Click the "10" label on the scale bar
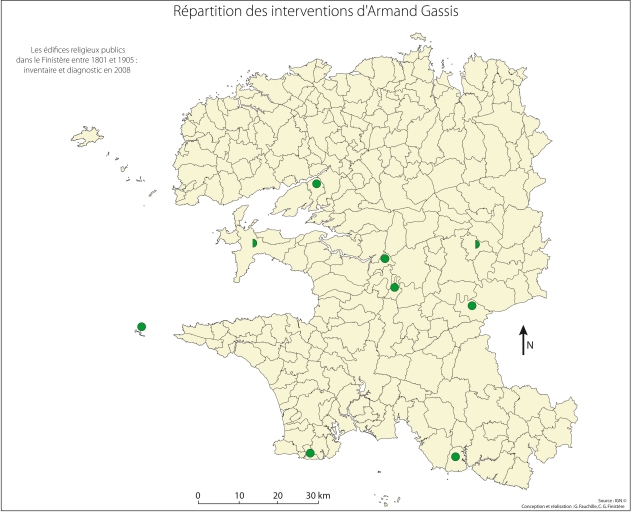The image size is (632, 512). click(x=239, y=497)
